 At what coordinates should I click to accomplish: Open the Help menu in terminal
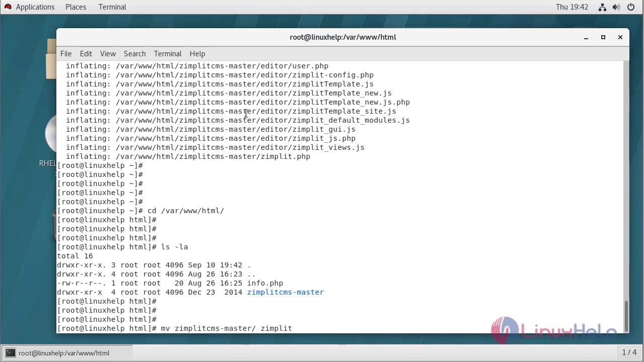pos(197,54)
